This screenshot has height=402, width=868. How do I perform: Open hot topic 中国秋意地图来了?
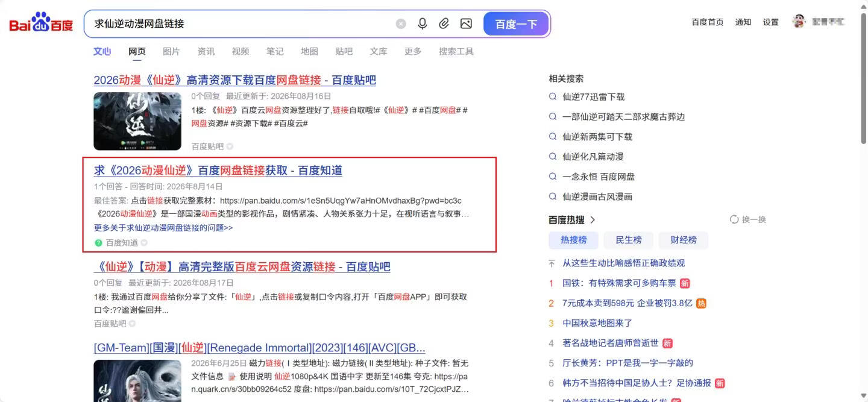597,323
